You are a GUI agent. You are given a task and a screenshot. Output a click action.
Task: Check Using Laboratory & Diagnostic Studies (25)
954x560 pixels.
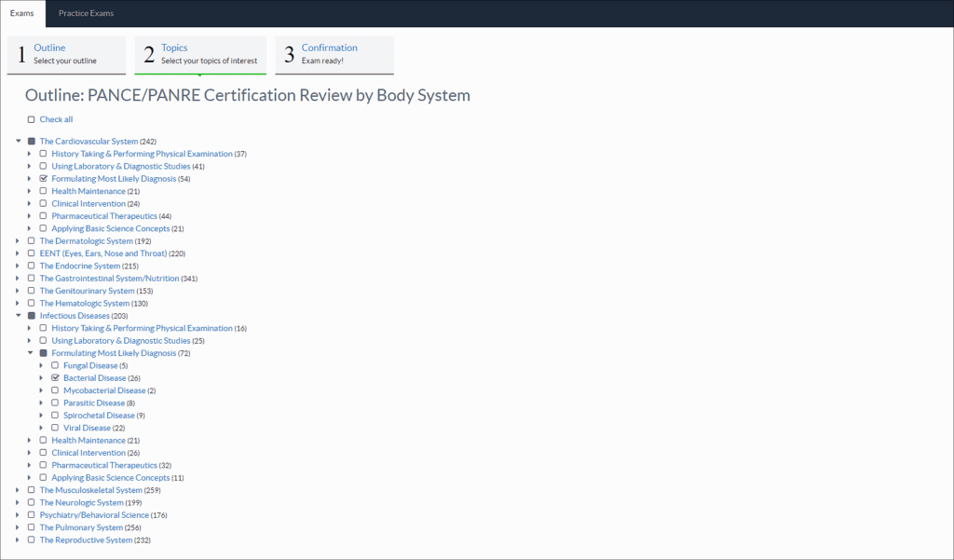coord(43,341)
